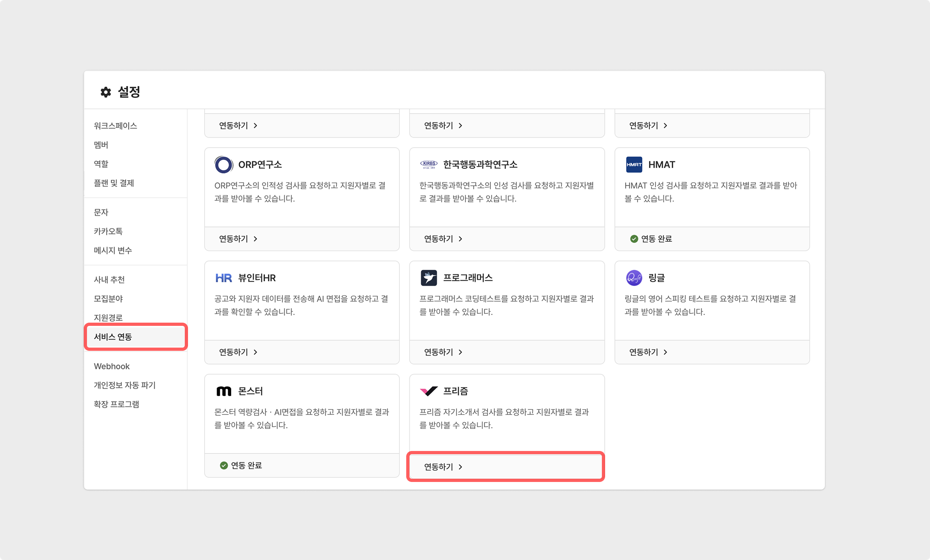
Task: Go to 카카오톡 settings
Action: point(108,231)
